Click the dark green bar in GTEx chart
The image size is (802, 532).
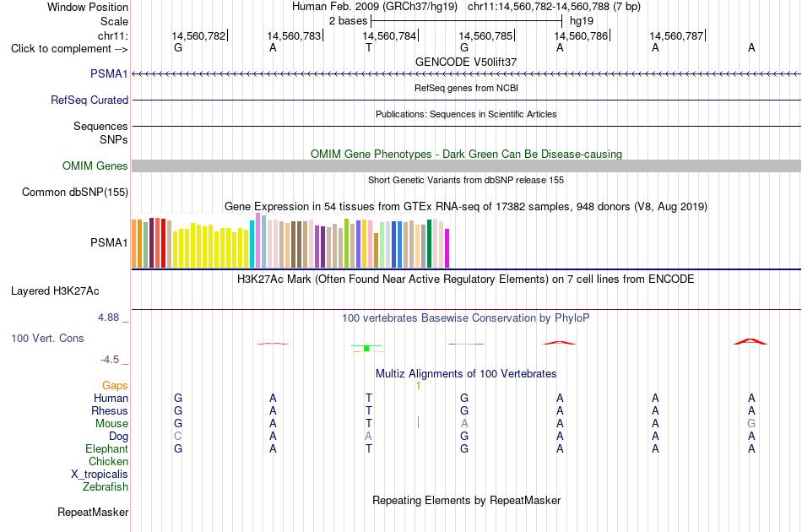[430, 243]
